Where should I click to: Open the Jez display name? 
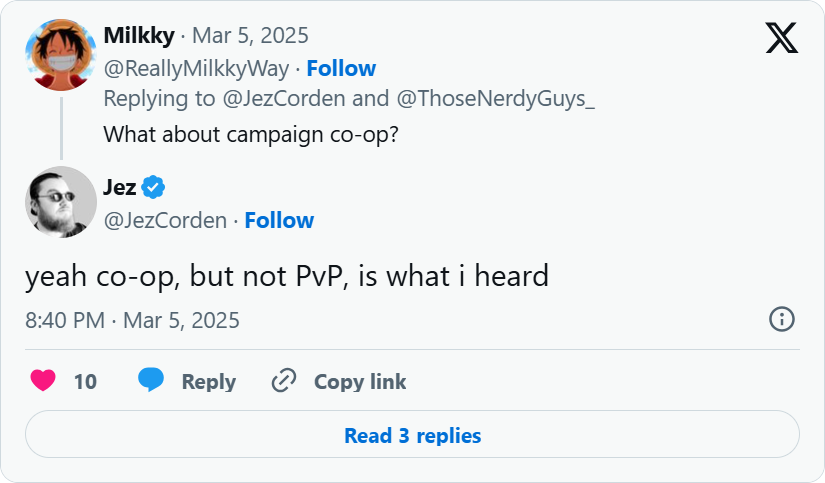tap(120, 187)
